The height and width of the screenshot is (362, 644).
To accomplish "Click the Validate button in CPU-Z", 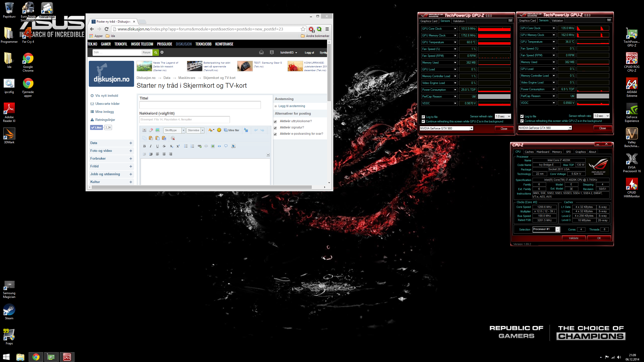I will pos(573,238).
